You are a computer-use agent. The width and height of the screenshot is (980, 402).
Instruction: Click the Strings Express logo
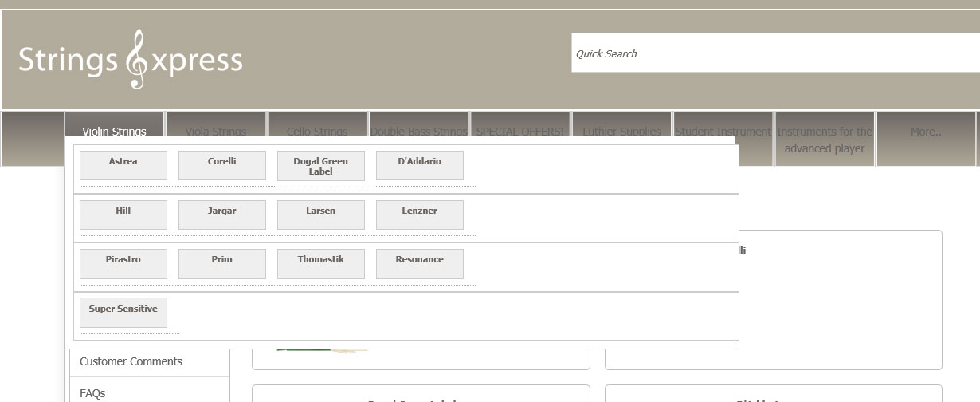131,60
